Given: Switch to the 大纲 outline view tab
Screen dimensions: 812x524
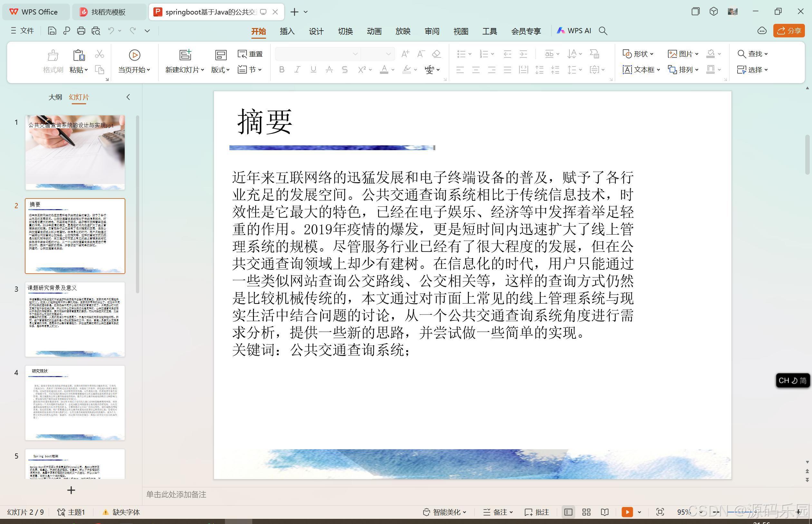Looking at the screenshot, I should [x=55, y=97].
